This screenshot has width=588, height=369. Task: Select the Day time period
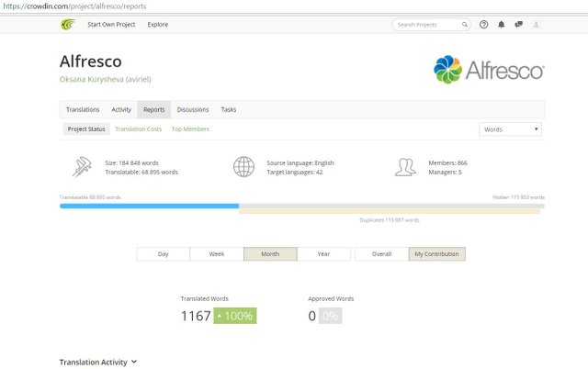163,254
